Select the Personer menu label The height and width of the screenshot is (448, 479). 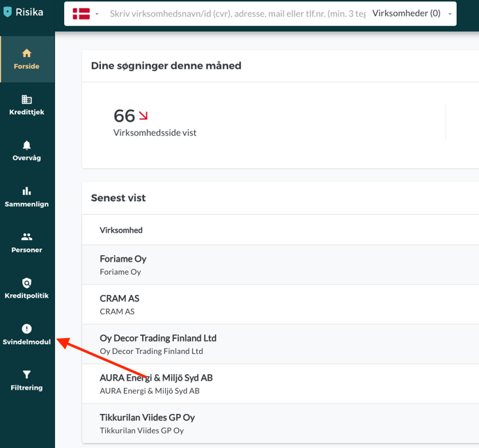coord(26,250)
